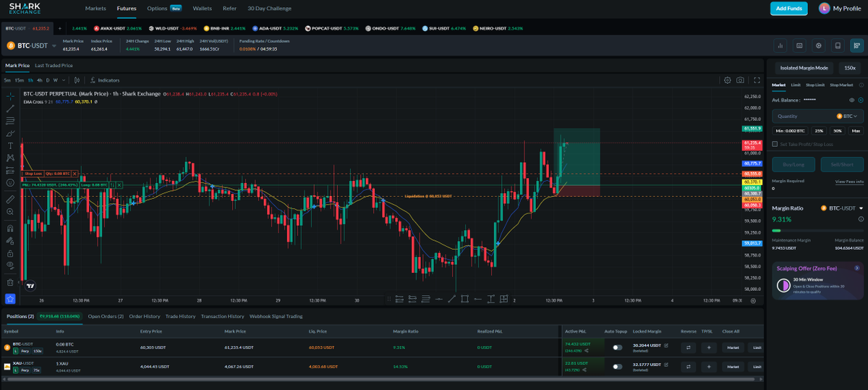
Task: Click the info icon beside Stop Market
Action: tap(861, 85)
